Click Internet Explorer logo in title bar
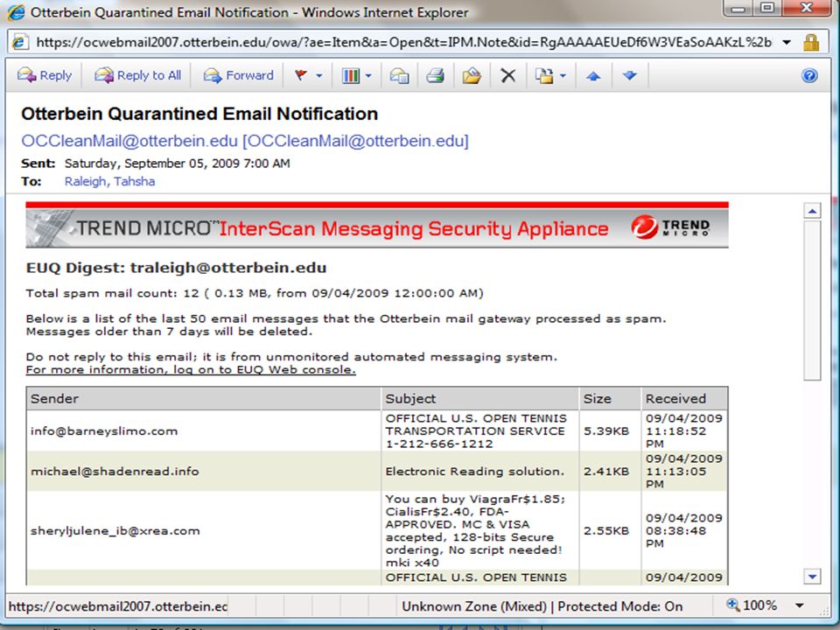The width and height of the screenshot is (840, 630). [x=16, y=12]
